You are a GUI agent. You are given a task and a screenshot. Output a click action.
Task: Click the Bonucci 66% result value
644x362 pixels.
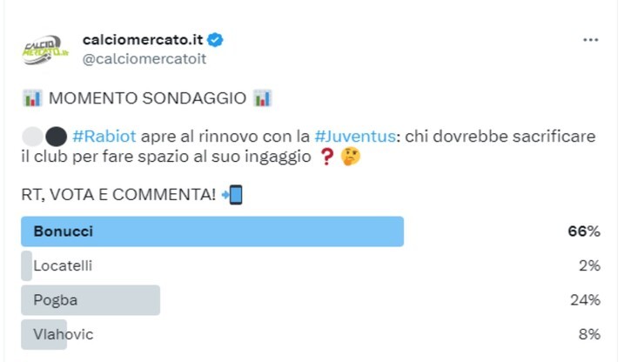(584, 231)
